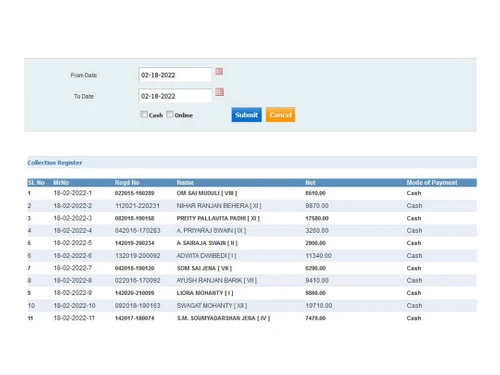Click the name A. PRIYARAJ SWAIN [IX]
This screenshot has height=375, width=500.
coord(211,230)
